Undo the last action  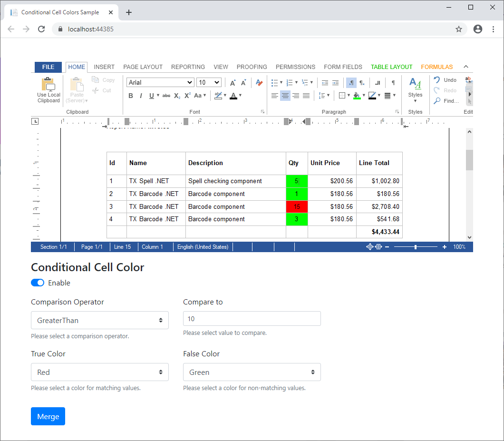445,80
